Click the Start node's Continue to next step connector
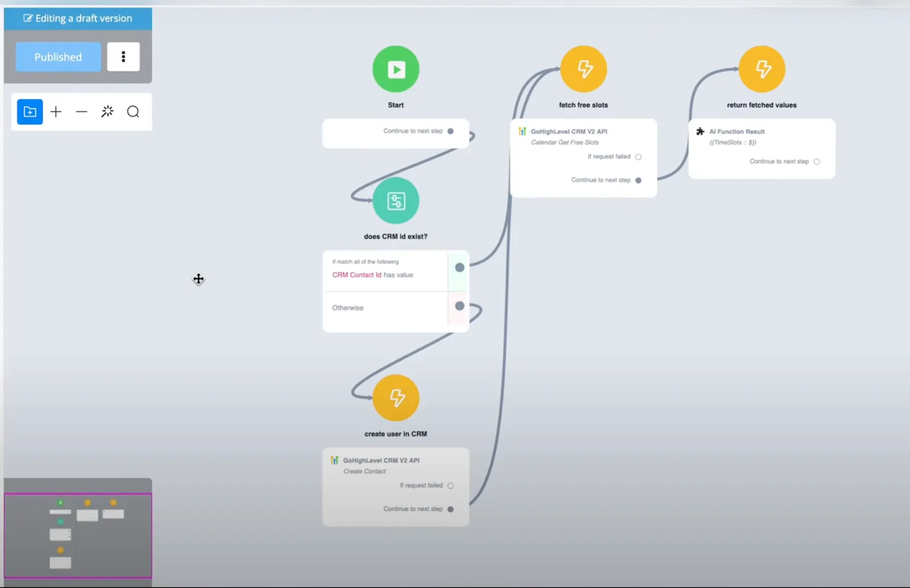This screenshot has height=588, width=910. click(x=450, y=131)
